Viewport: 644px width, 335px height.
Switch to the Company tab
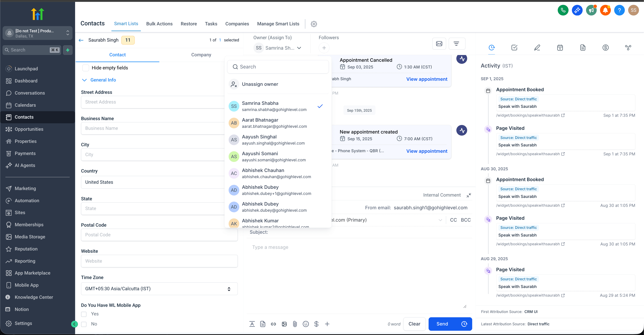pyautogui.click(x=201, y=55)
